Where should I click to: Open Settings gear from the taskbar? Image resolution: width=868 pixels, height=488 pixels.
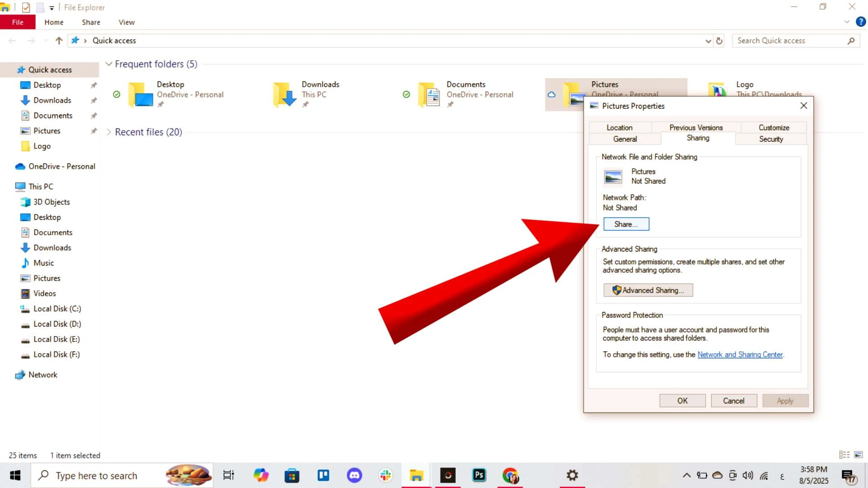coord(572,475)
